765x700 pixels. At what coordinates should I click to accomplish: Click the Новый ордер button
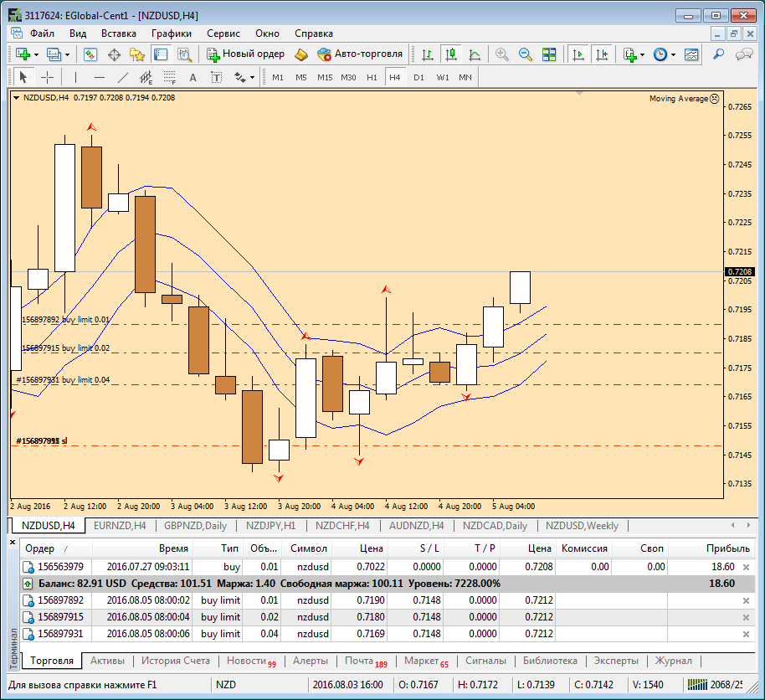(246, 54)
